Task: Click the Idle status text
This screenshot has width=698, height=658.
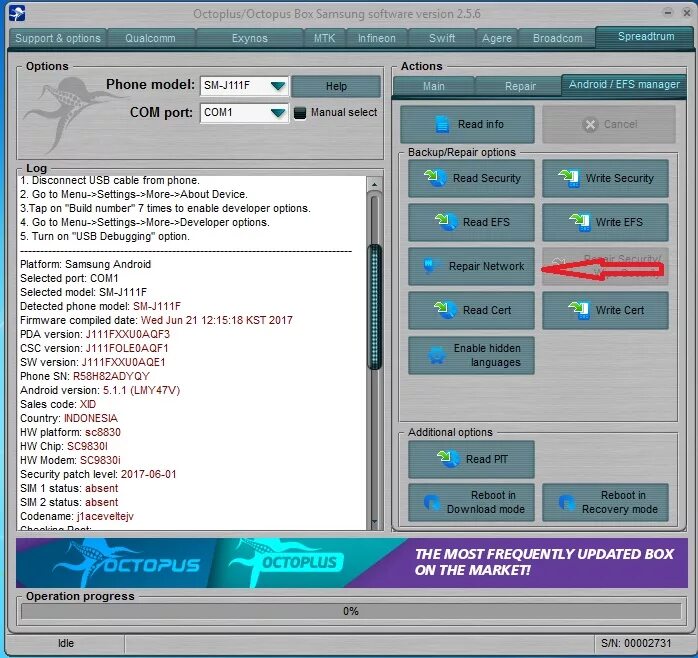Action: (65, 643)
